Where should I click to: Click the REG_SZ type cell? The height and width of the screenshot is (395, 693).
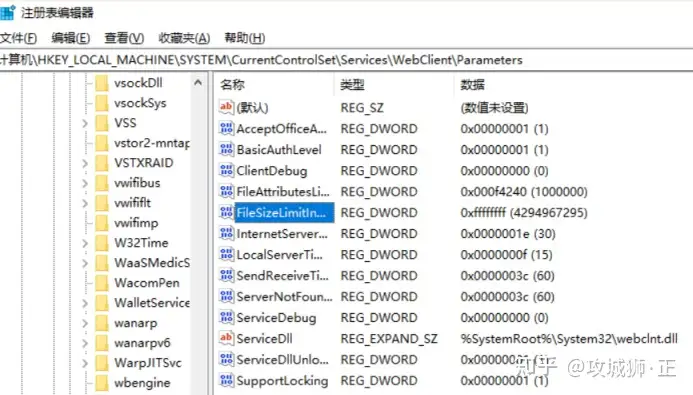tap(362, 107)
